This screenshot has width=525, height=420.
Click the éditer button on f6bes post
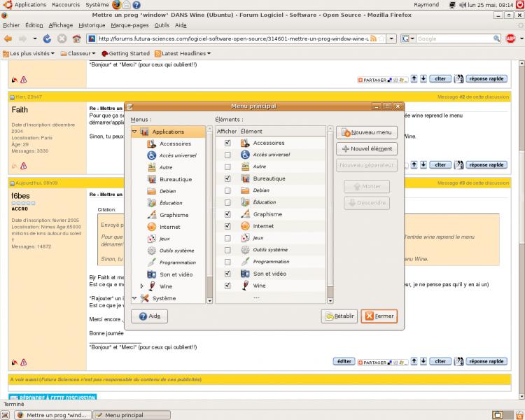(344, 362)
